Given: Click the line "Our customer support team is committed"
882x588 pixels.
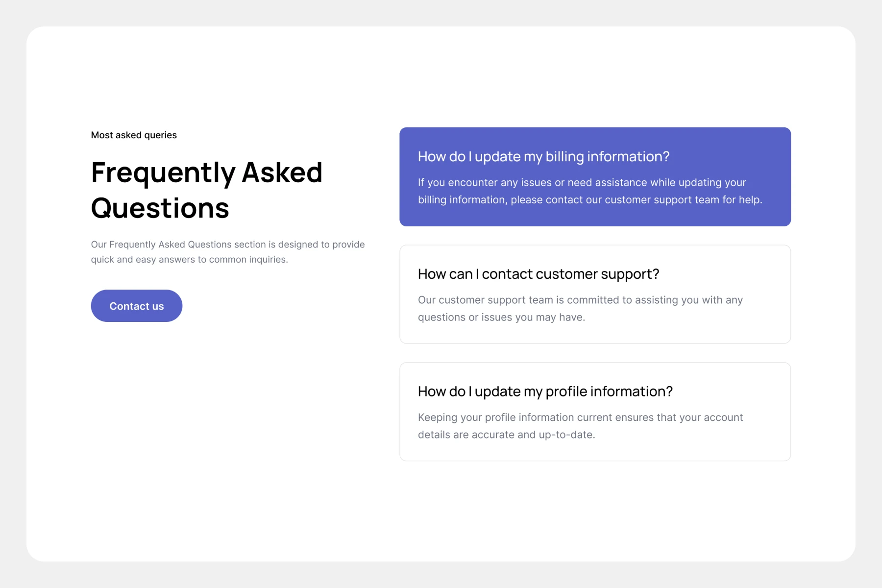Looking at the screenshot, I should pyautogui.click(x=580, y=300).
